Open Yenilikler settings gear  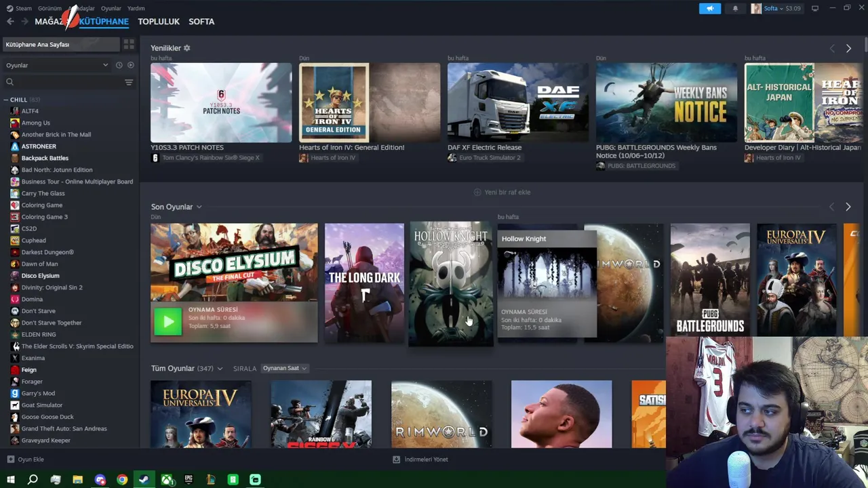[187, 48]
